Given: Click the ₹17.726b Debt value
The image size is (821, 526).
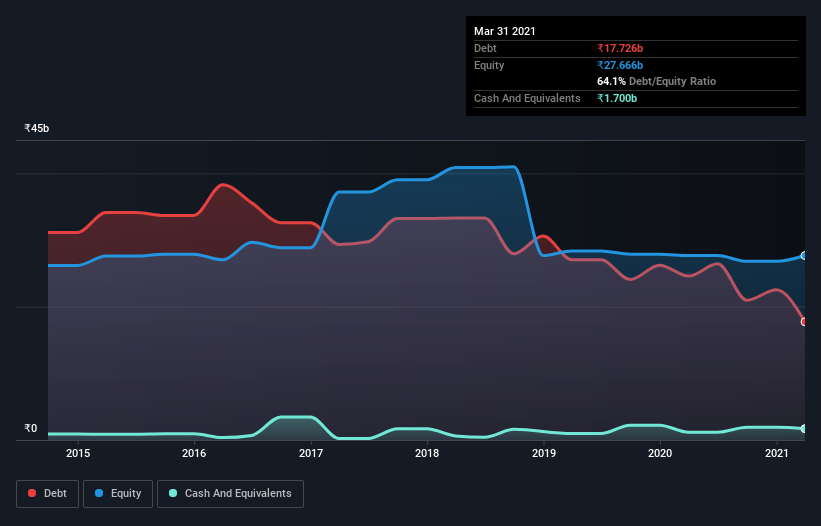Looking at the screenshot, I should click(x=620, y=48).
